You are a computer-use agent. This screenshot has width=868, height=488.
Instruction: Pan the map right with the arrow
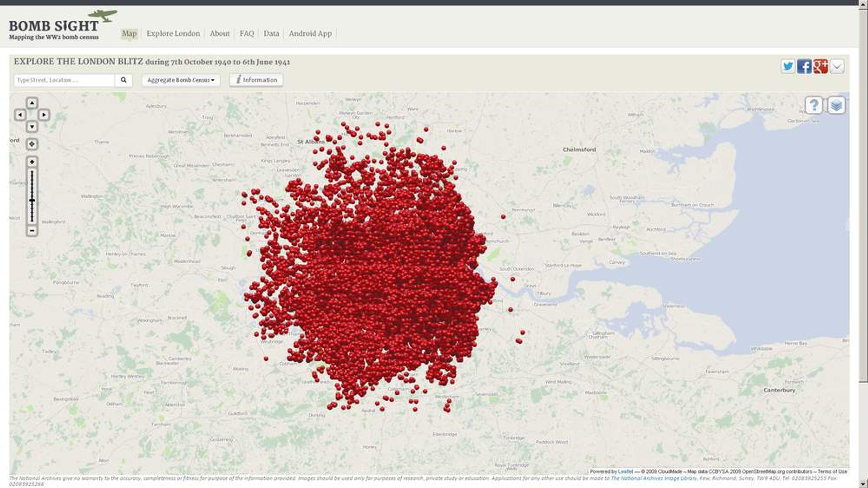pyautogui.click(x=44, y=115)
